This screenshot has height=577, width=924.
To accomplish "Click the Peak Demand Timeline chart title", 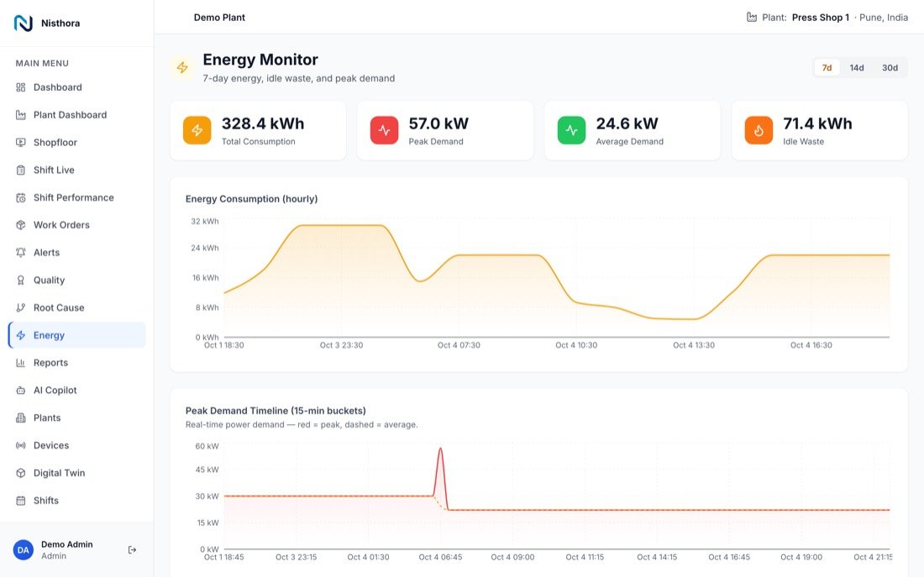I will point(276,411).
